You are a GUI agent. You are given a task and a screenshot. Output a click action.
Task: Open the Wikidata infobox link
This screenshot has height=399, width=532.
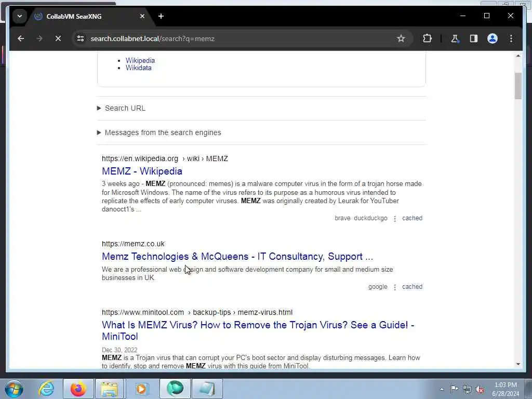(138, 68)
